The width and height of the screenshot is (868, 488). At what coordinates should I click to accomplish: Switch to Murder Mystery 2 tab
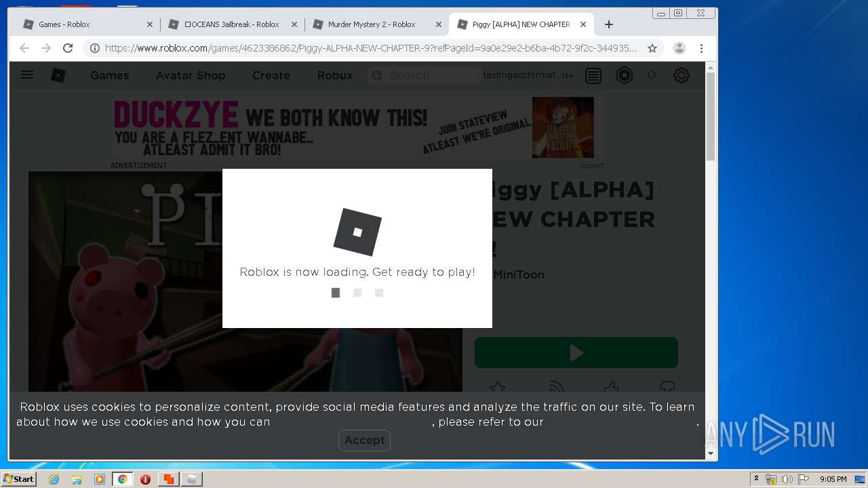(x=376, y=24)
